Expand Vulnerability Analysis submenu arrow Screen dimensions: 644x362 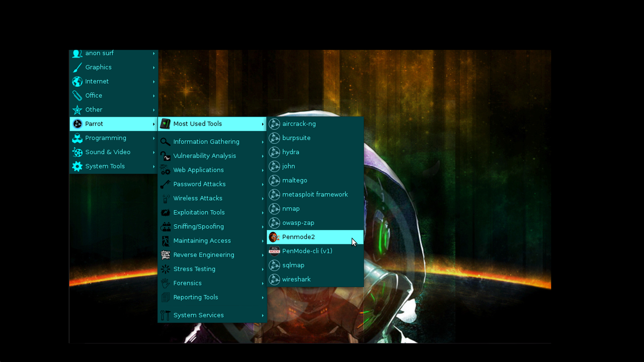tap(263, 156)
